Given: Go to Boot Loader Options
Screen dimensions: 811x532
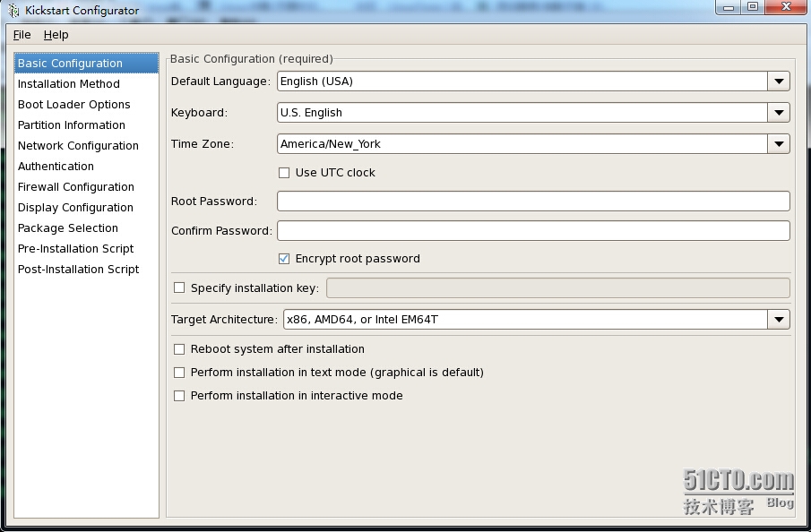Looking at the screenshot, I should coord(86,105).
